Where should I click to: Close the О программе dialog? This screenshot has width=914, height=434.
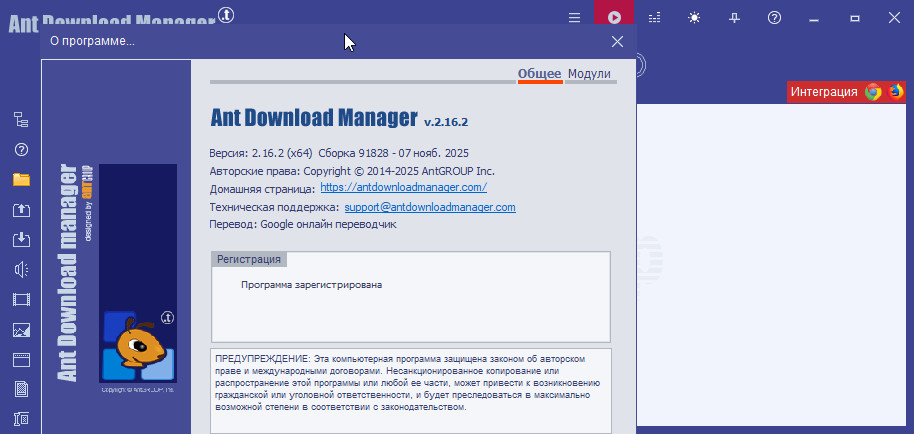(x=617, y=41)
